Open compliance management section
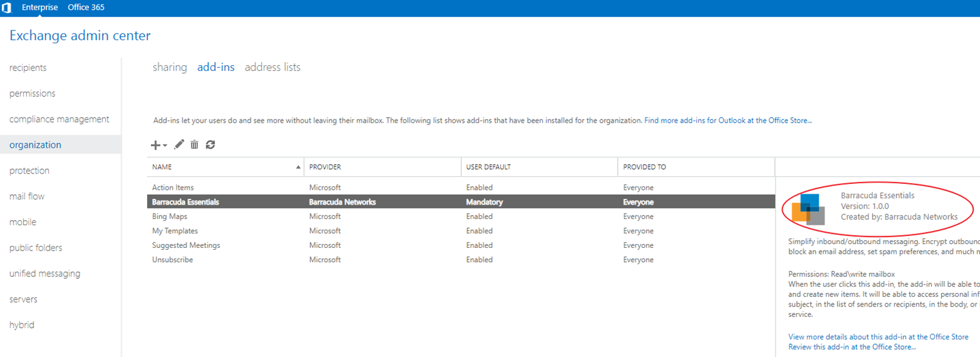The height and width of the screenshot is (357, 980). tap(59, 119)
